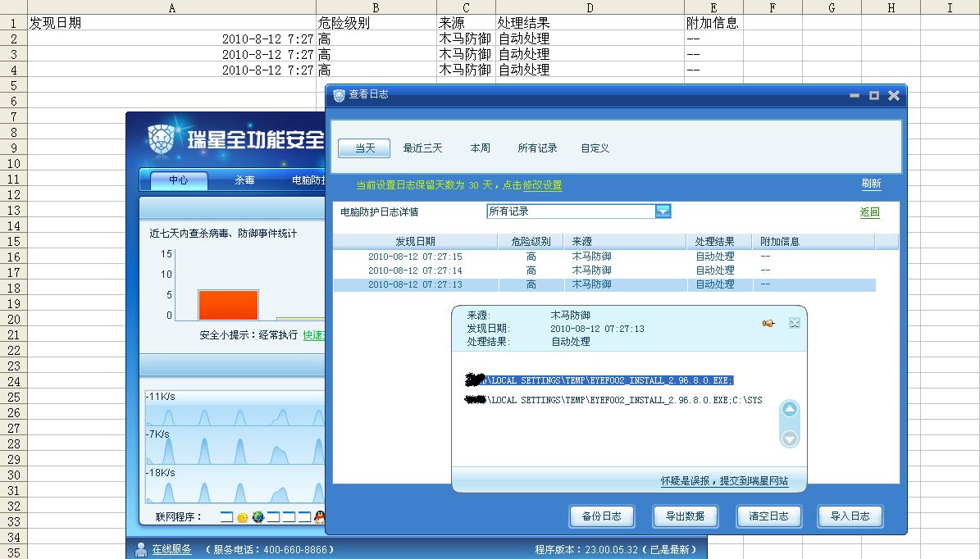Select Excel column D header
Viewport: 980px width, 559px height.
[590, 7]
